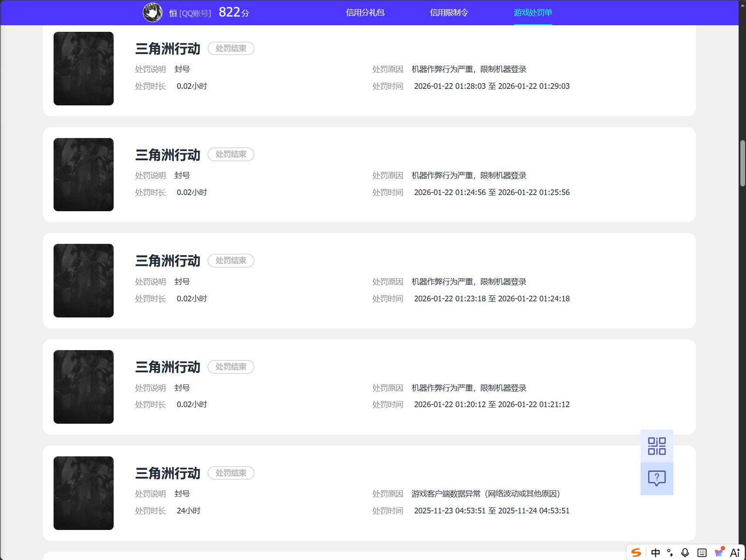Viewport: 746px width, 560px height.
Task: Toggle Sogou Chinese/English input mode
Action: [655, 553]
